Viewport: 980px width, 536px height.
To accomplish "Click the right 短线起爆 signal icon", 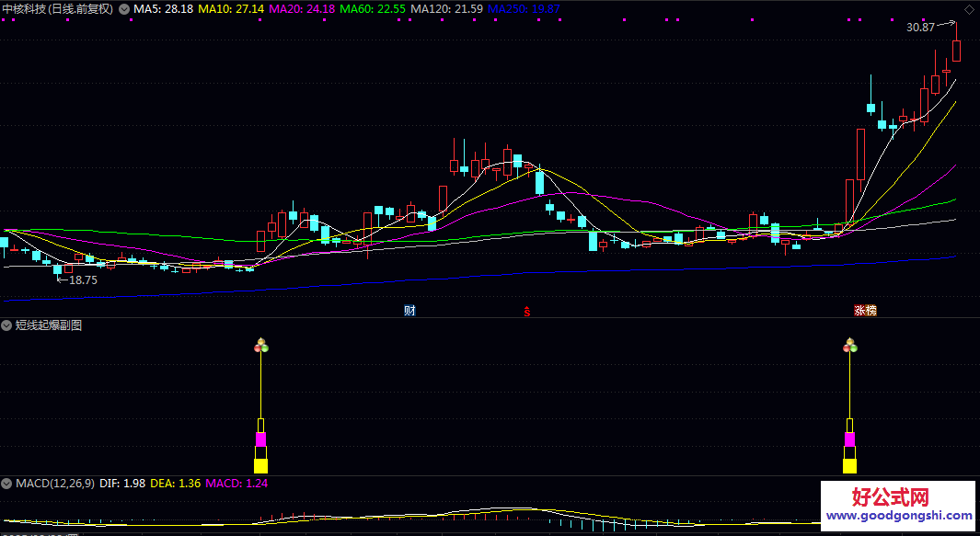I will pos(849,347).
